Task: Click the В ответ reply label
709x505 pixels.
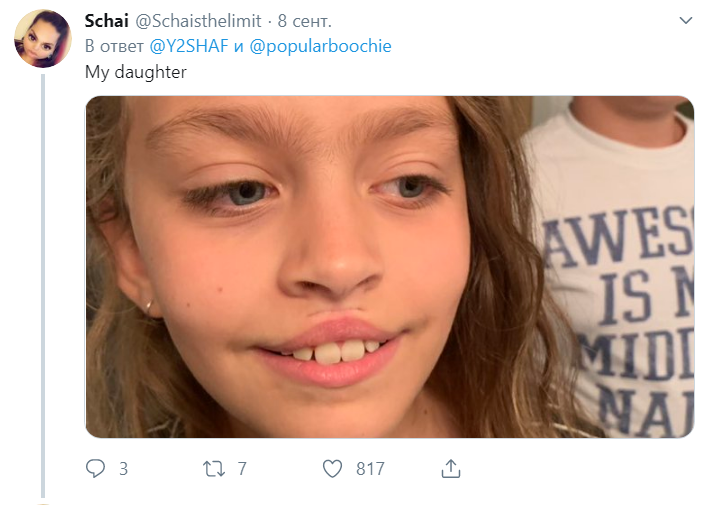Action: click(114, 46)
